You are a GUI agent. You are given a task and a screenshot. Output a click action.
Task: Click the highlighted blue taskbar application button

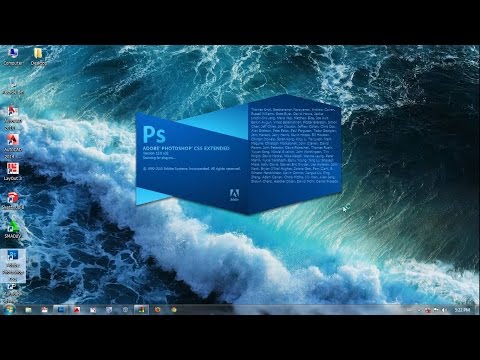click(x=61, y=310)
